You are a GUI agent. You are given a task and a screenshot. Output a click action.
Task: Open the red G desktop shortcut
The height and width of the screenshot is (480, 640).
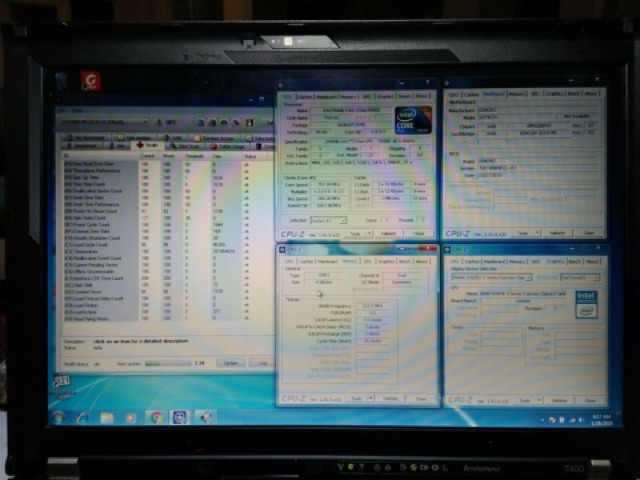coord(90,82)
